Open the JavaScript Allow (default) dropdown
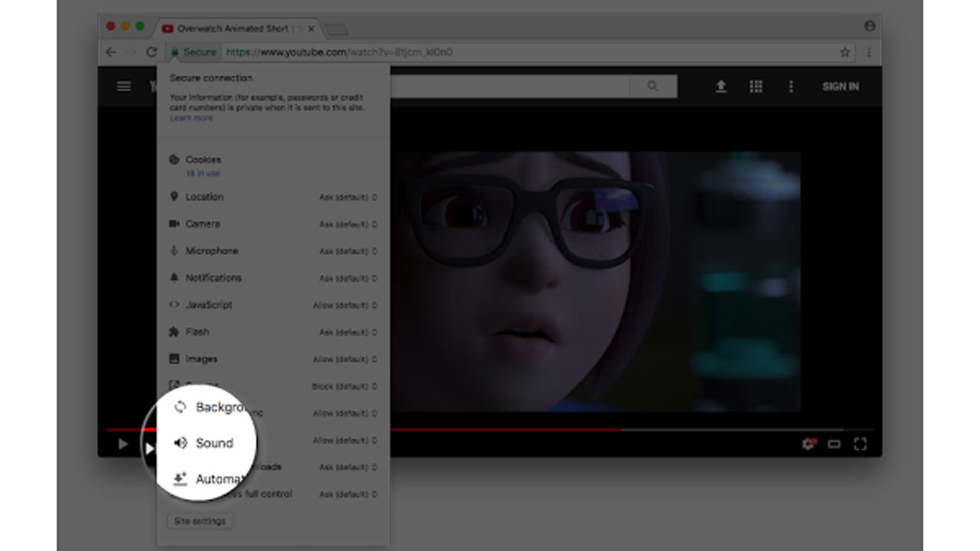 point(345,305)
